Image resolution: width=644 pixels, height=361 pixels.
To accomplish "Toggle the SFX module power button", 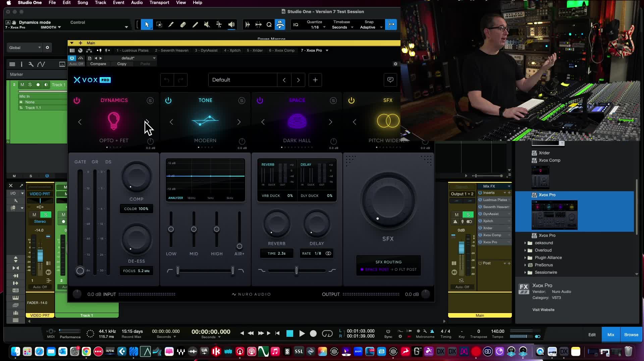I will [x=352, y=100].
